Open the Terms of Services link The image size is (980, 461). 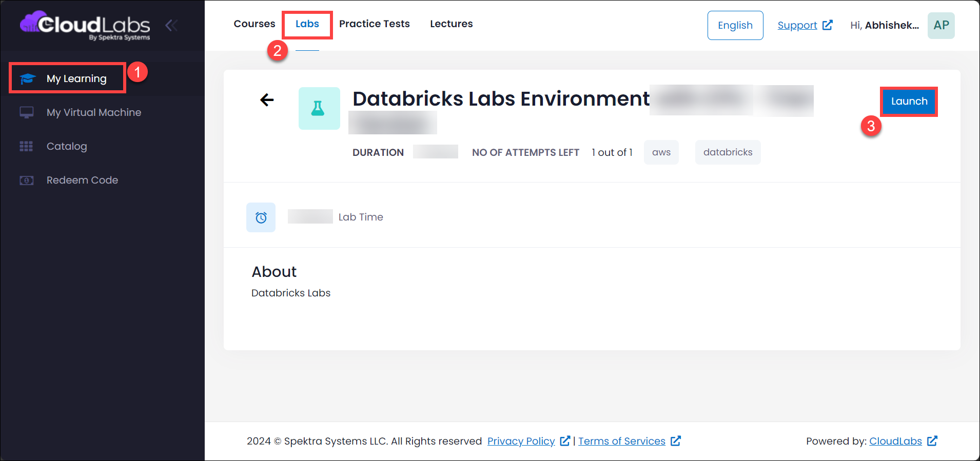pos(622,441)
